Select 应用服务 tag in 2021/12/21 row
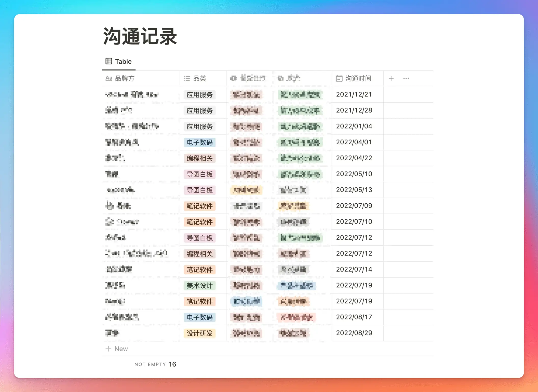 200,95
